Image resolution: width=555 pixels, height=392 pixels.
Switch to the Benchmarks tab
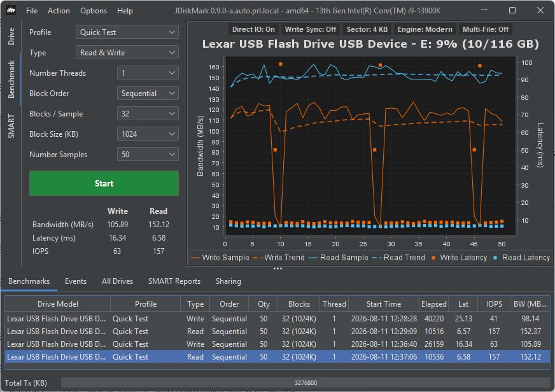pos(29,281)
